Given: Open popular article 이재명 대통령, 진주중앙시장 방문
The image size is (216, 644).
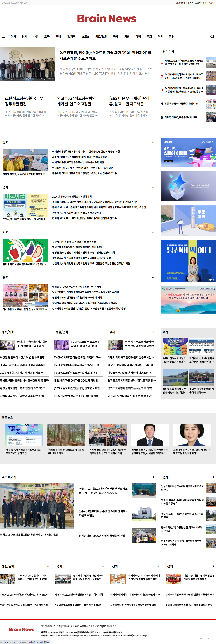Looking at the screenshot, I should coord(181,117).
